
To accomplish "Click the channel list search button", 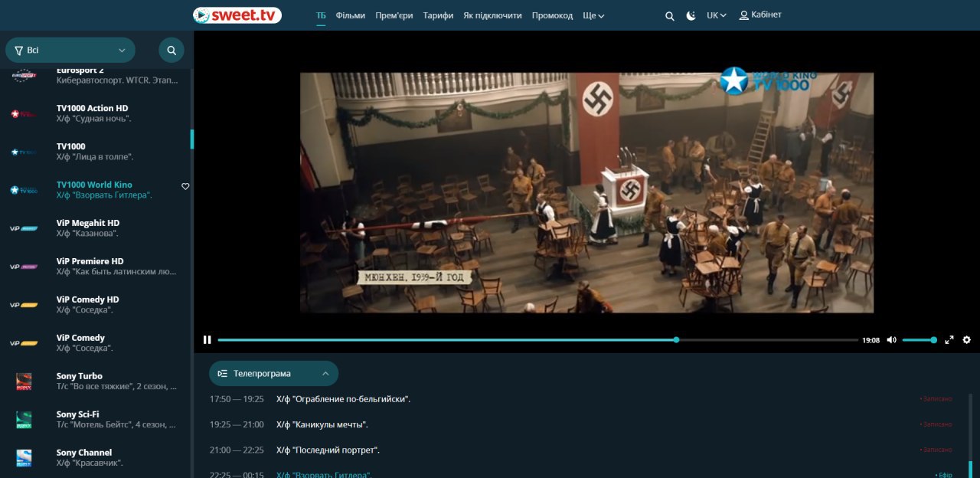I will point(171,51).
